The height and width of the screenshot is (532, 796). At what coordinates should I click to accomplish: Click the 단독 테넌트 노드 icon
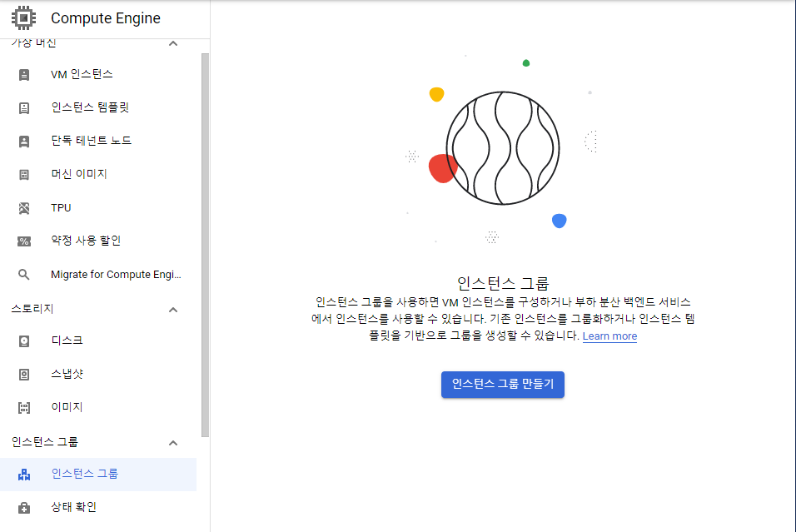[x=24, y=142]
